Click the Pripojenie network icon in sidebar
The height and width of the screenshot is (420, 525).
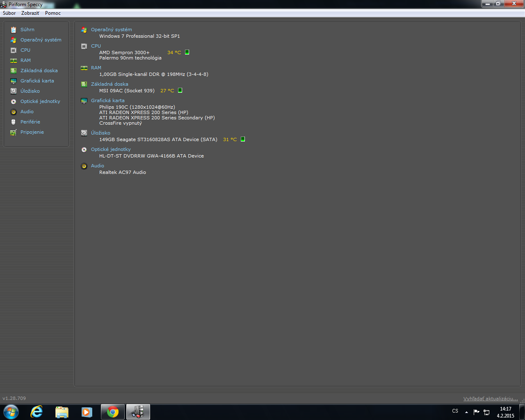pos(14,132)
